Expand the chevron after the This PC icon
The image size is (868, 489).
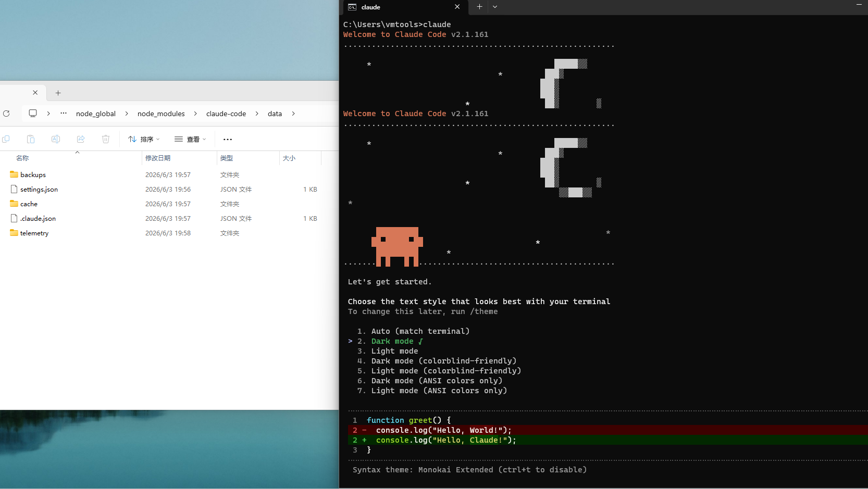coord(48,114)
